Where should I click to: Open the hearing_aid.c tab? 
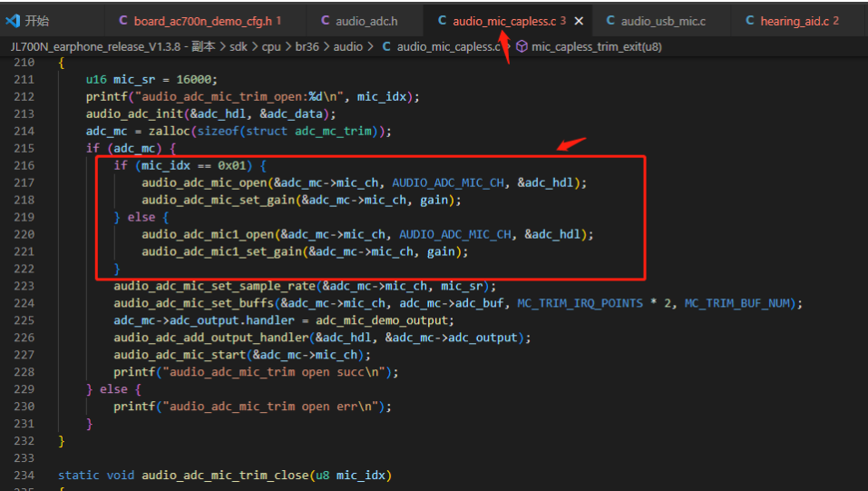click(795, 21)
